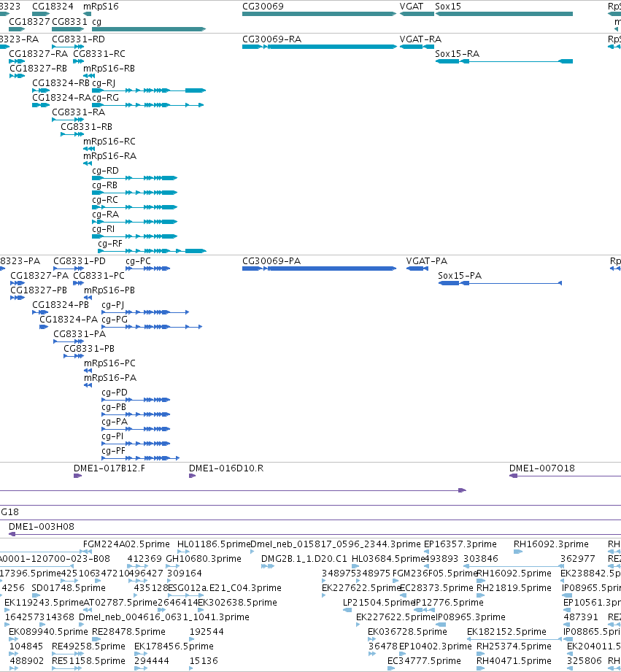Select the RE49258.5prime EST label
This screenshot has height=672, width=621.
click(x=89, y=646)
